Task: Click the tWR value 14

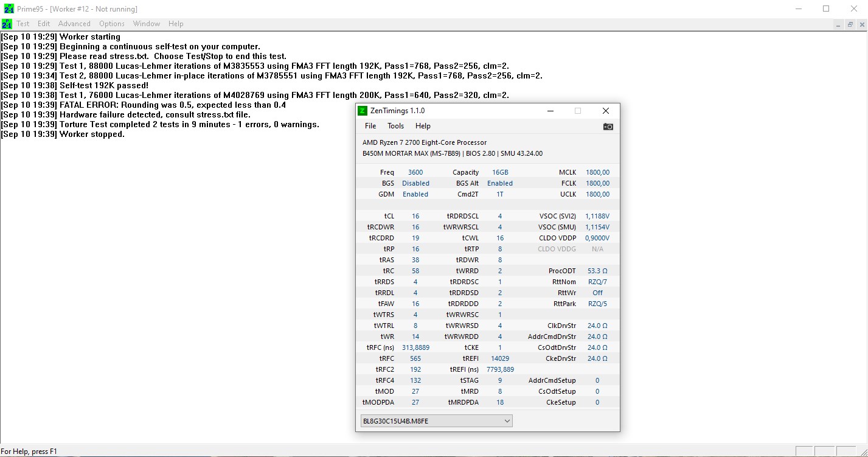Action: pos(415,337)
